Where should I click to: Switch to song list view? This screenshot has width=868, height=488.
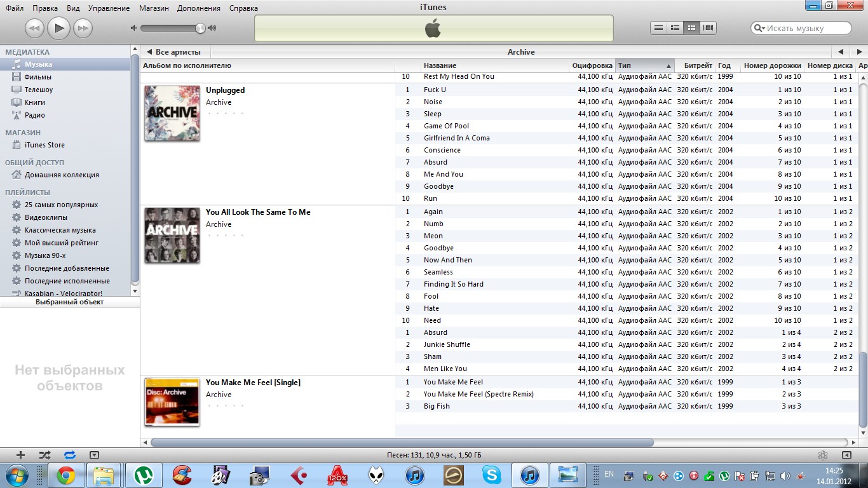point(659,27)
